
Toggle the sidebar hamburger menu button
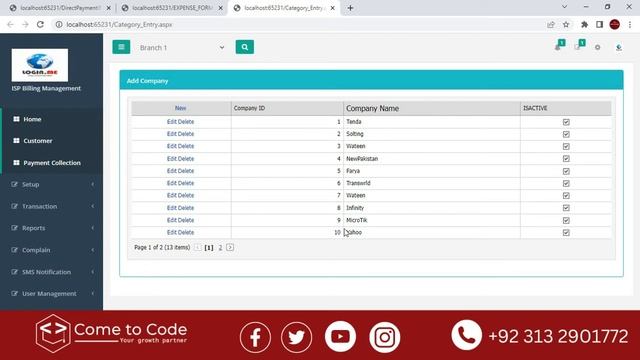tap(121, 47)
